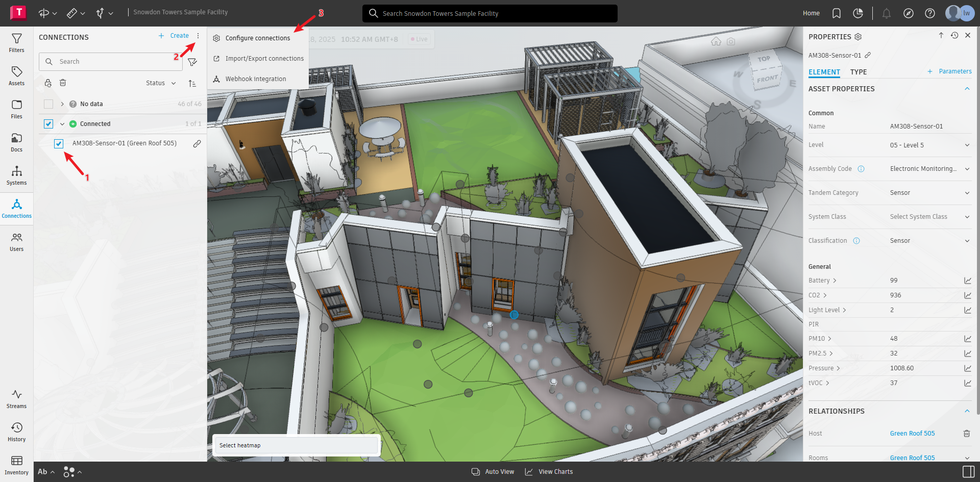980x482 pixels.
Task: Open the Systems panel
Action: pyautogui.click(x=16, y=175)
